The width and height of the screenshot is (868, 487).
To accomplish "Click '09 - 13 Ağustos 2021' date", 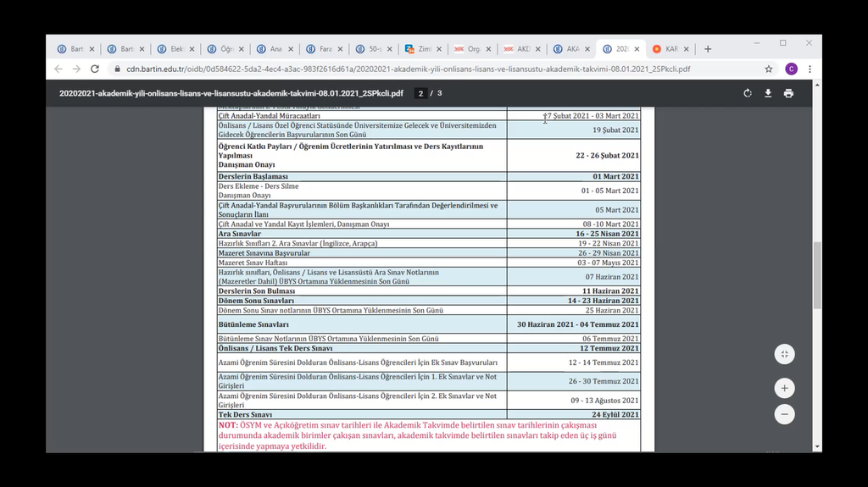I will click(x=605, y=400).
